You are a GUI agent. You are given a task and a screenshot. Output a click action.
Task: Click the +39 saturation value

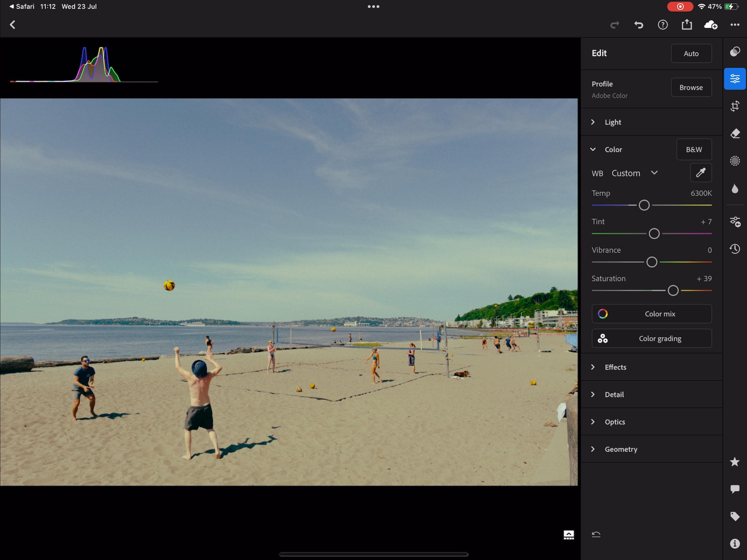pyautogui.click(x=704, y=278)
